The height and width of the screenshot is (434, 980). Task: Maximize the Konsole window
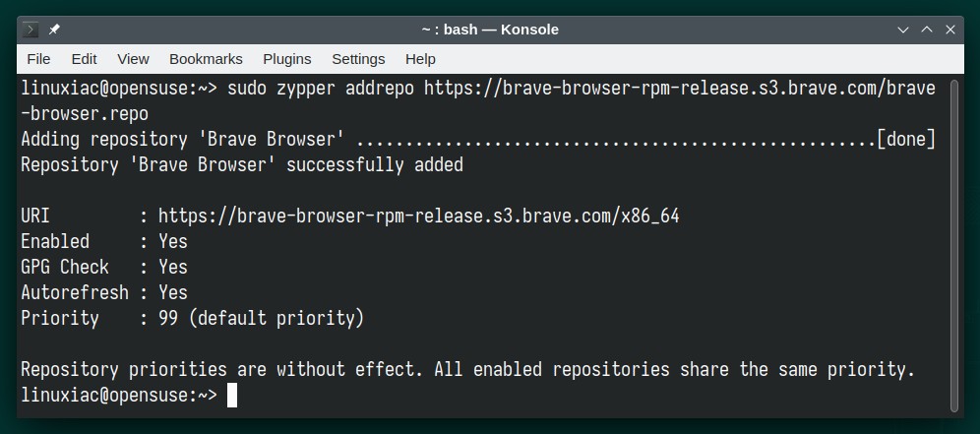926,30
